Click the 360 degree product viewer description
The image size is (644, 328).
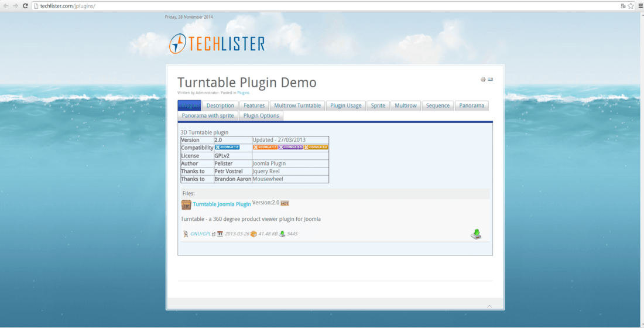point(251,219)
